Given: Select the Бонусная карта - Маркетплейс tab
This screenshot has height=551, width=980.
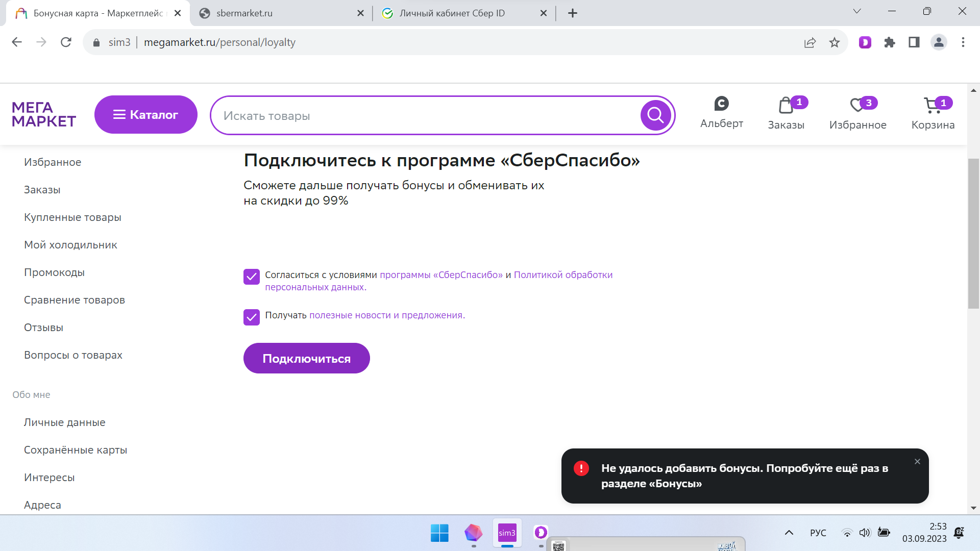Looking at the screenshot, I should [x=98, y=13].
